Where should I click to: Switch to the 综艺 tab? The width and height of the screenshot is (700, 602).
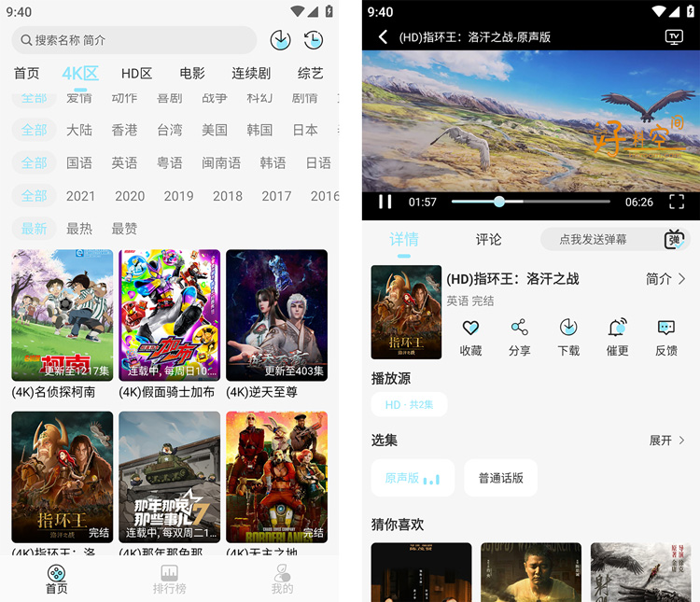pyautogui.click(x=310, y=73)
